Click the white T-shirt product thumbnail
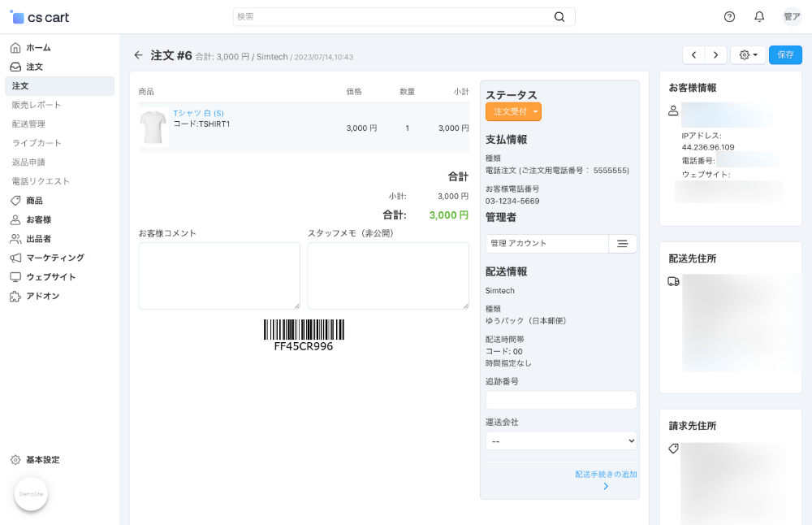 click(153, 128)
